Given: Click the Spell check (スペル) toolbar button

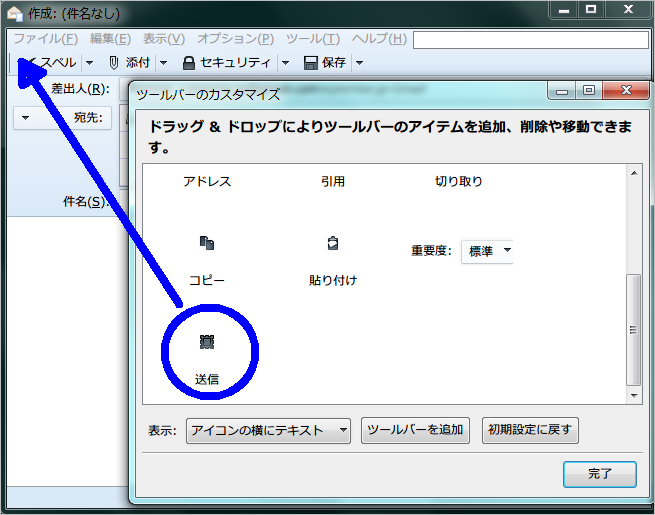Looking at the screenshot, I should 52,62.
